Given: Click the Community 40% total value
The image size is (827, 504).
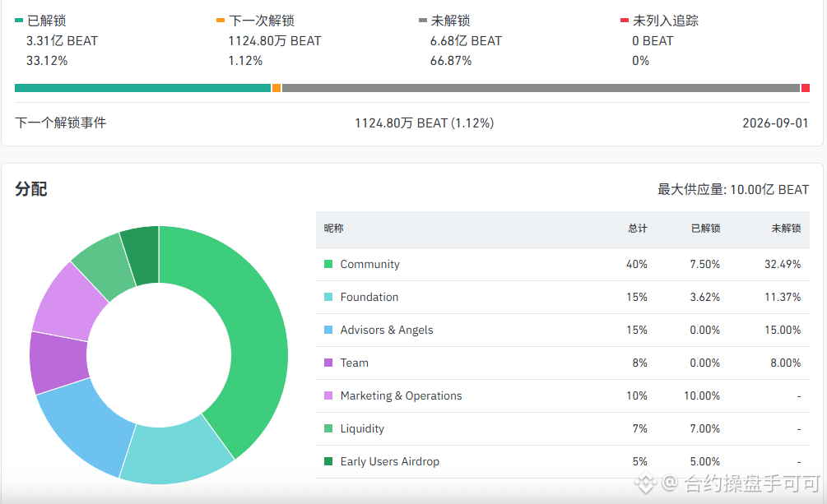Looking at the screenshot, I should coord(637,264).
